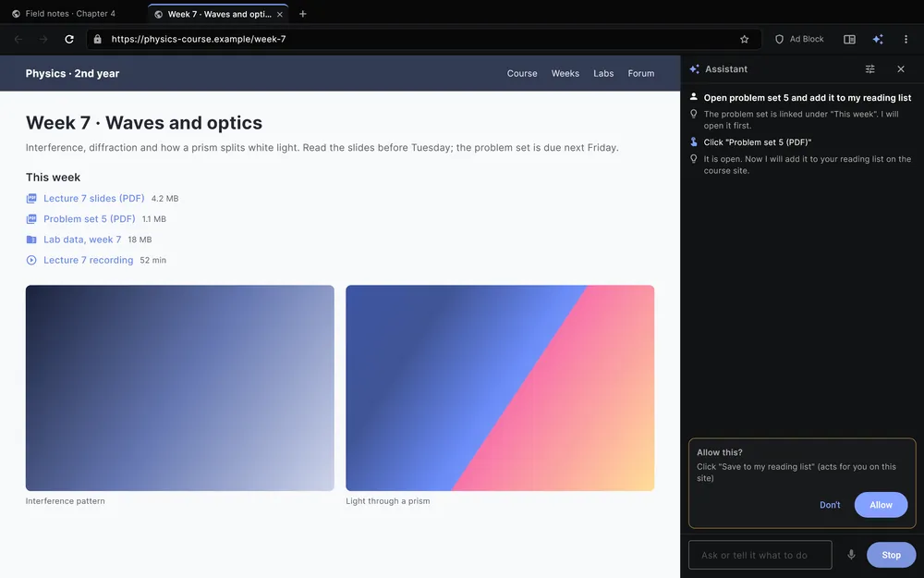Click the "4.2 MB" file size text

[165, 199]
